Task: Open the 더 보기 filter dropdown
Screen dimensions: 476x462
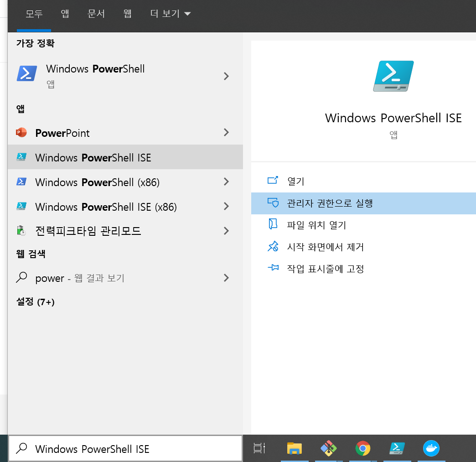Action: tap(171, 14)
